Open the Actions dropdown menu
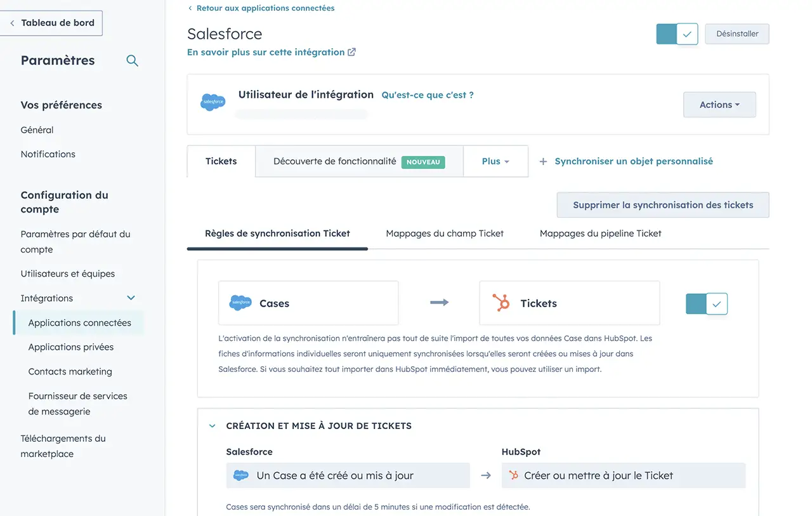Image resolution: width=812 pixels, height=516 pixels. tap(719, 105)
